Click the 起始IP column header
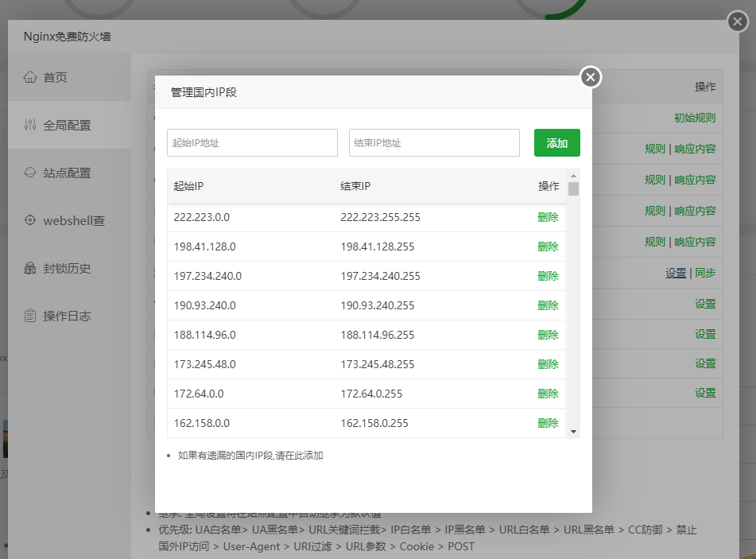 tap(188, 186)
